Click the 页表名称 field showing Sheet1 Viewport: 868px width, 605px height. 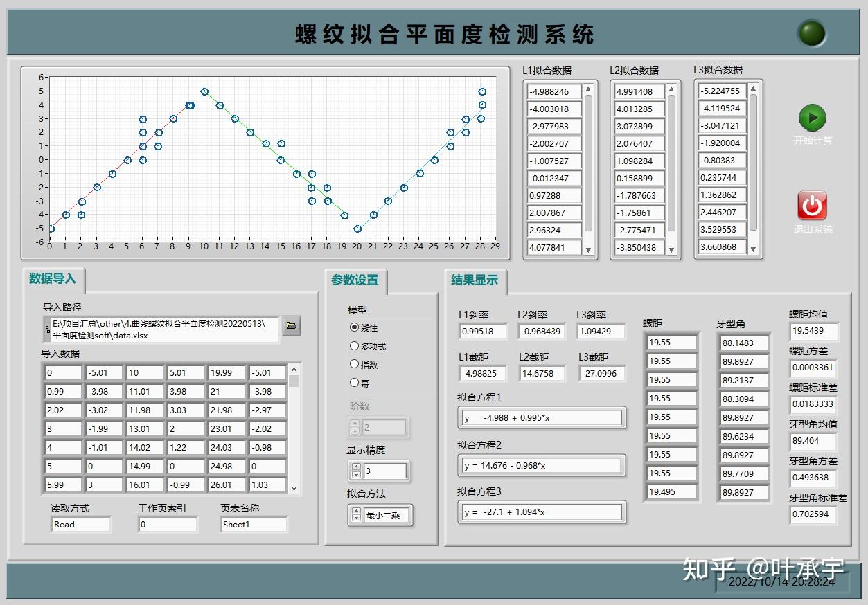click(254, 524)
